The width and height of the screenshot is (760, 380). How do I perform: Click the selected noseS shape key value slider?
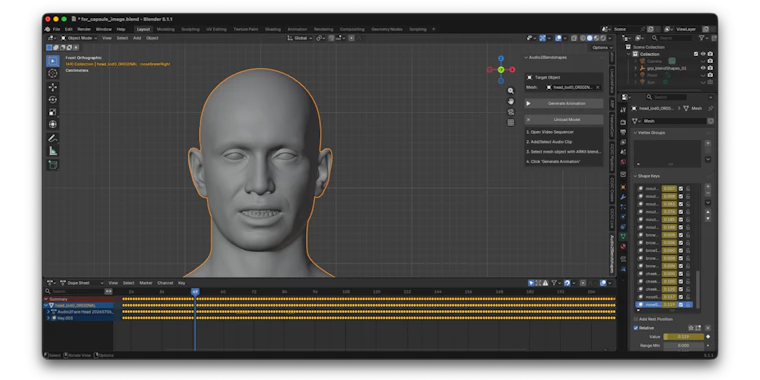click(669, 304)
